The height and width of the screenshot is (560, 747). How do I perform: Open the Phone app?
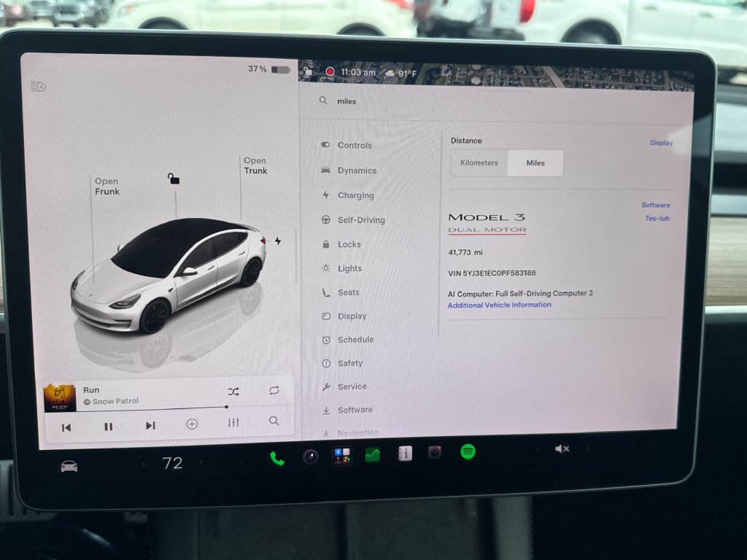[x=277, y=459]
